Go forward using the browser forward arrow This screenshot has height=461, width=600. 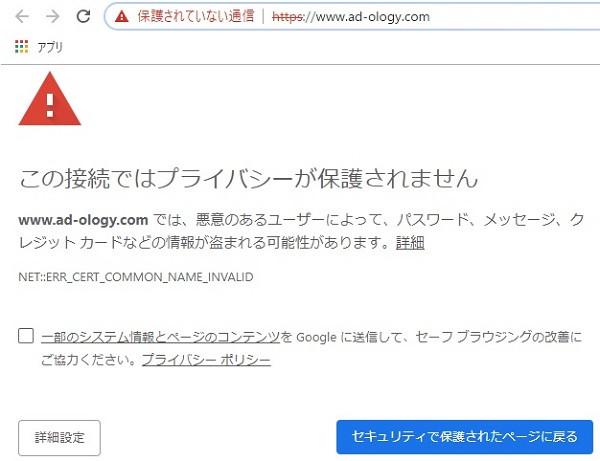pos(52,16)
